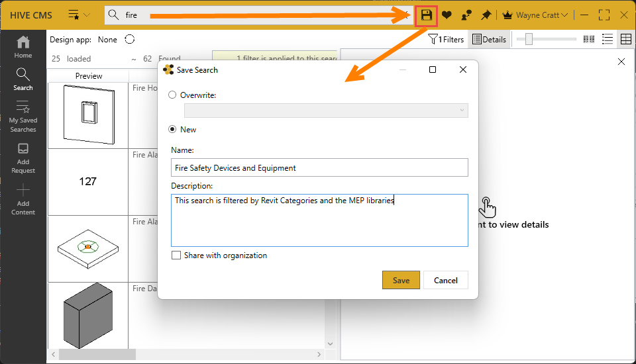The image size is (636, 364).
Task: Enable Share with organization checkbox
Action: pyautogui.click(x=176, y=255)
